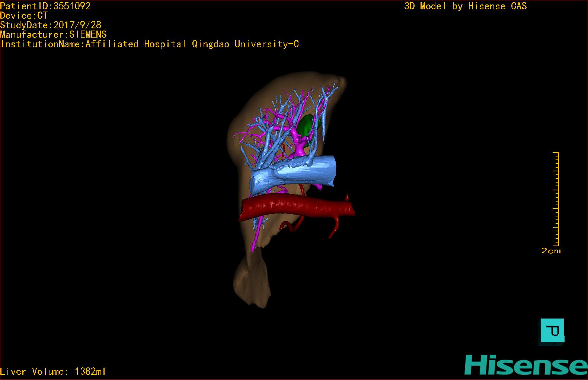Click the StudyDate:2017/9/28 text

[x=51, y=25]
